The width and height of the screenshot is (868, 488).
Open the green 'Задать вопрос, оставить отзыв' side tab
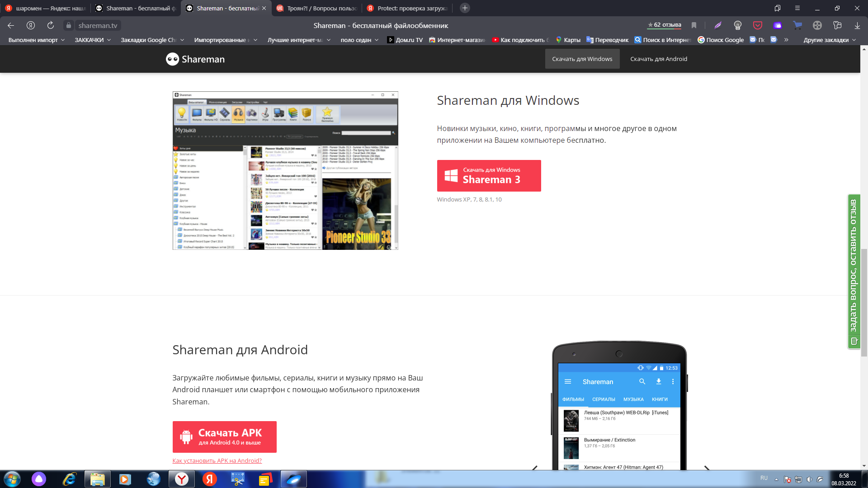(854, 272)
